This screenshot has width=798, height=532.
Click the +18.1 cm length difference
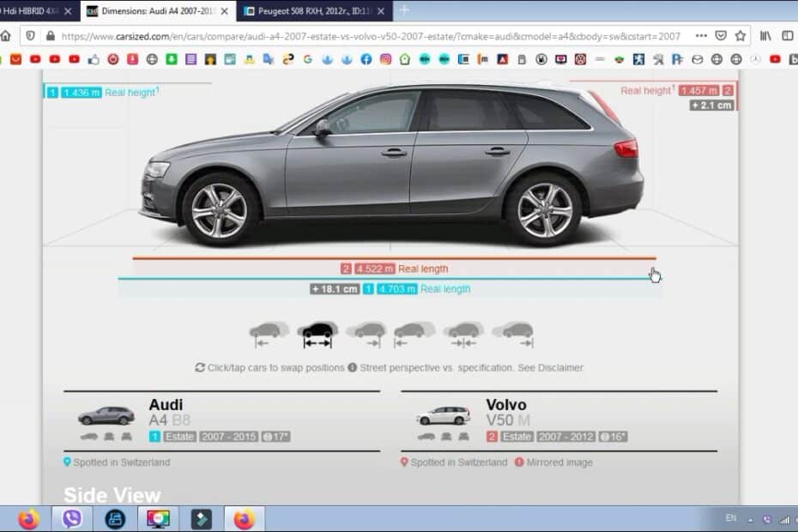[x=335, y=289]
